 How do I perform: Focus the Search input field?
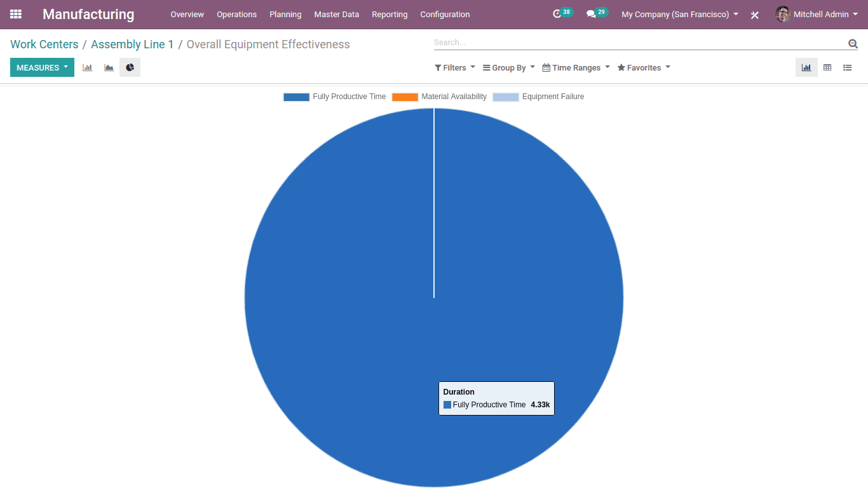point(640,43)
